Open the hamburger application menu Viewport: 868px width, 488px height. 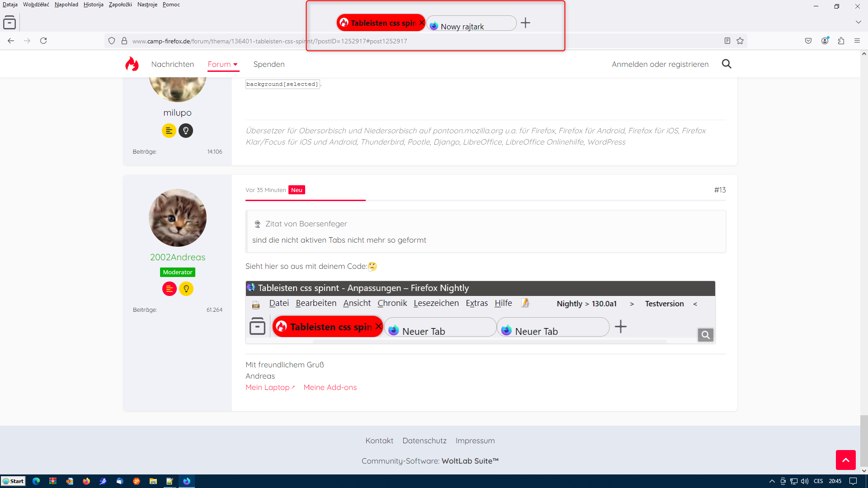pyautogui.click(x=857, y=41)
